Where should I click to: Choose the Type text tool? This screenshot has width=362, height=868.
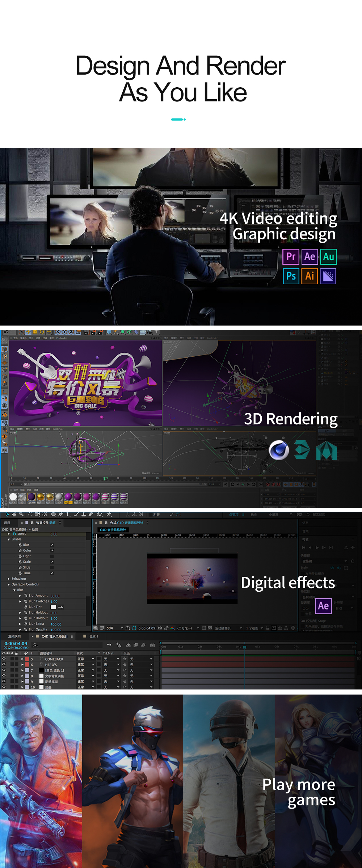coord(68,514)
